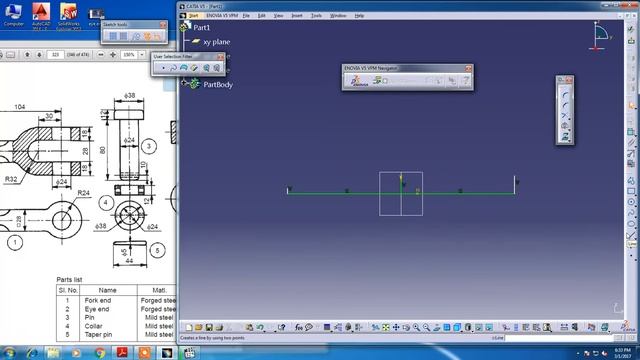
Task: Toggle the Grid option in Sketch tools
Action: [113, 37]
